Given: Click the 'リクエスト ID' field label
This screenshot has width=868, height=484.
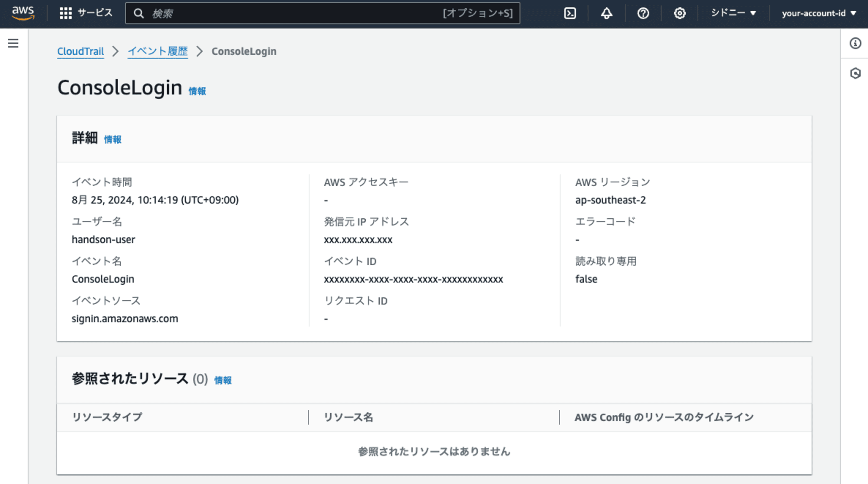Looking at the screenshot, I should pos(356,301).
